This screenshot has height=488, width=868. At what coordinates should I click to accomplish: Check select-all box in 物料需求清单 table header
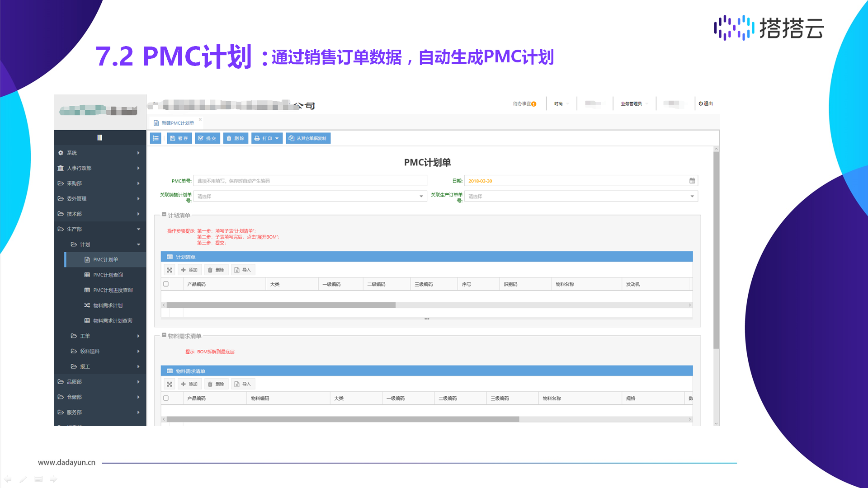coord(166,398)
